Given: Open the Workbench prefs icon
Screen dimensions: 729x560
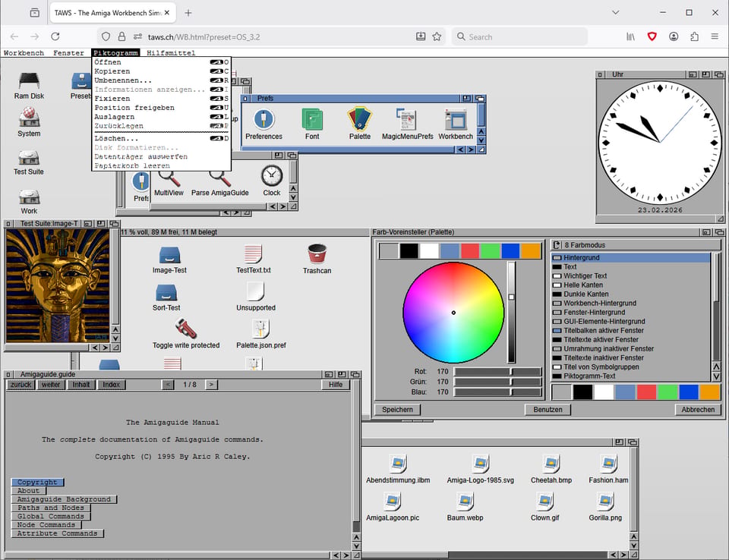Looking at the screenshot, I should [455, 120].
